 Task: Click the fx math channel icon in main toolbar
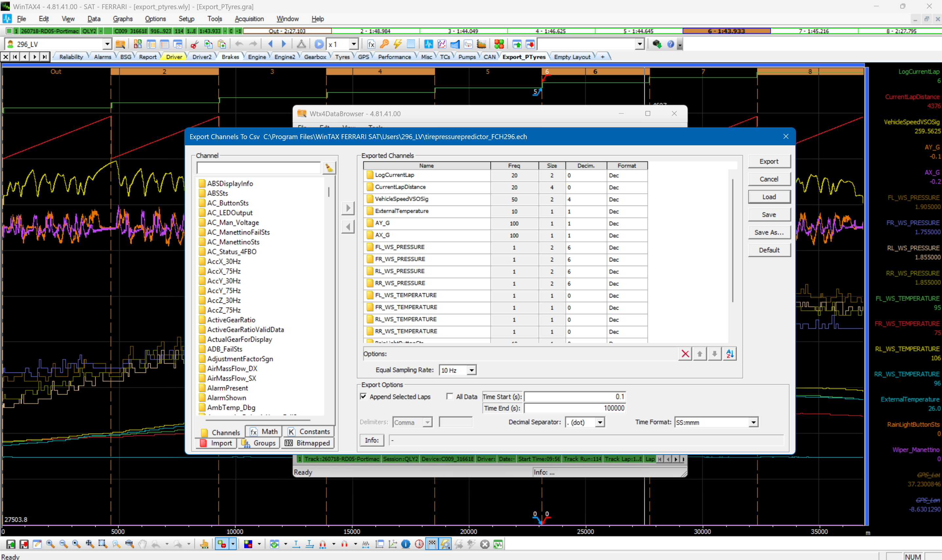371,45
